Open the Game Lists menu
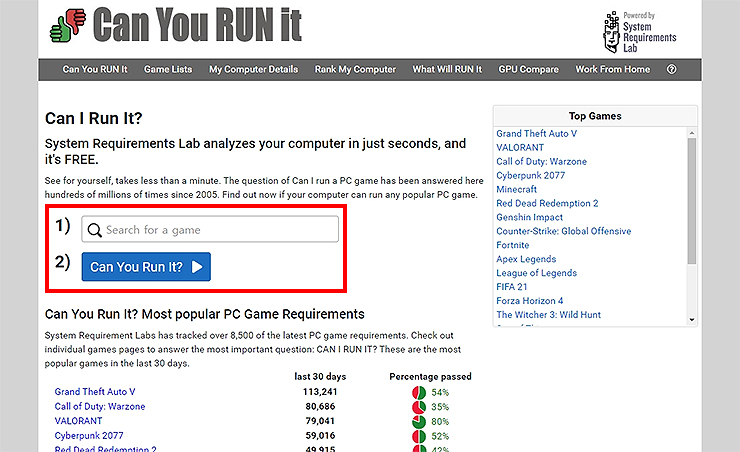The height and width of the screenshot is (452, 740). 168,69
